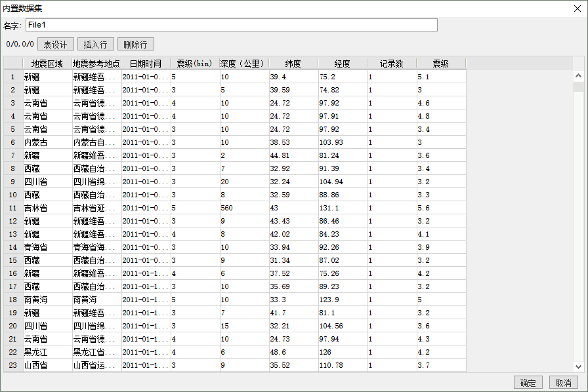Click latitude value 39.4

(293, 77)
